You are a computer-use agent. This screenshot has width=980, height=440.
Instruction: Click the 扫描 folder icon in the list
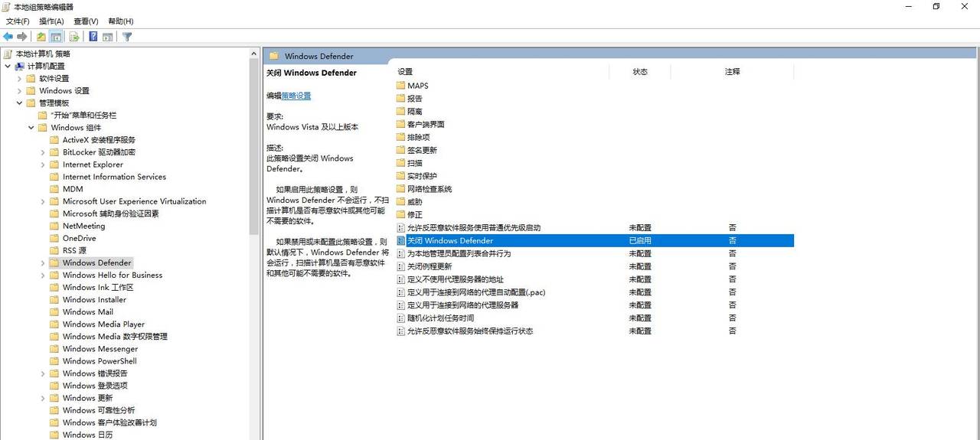click(x=400, y=163)
